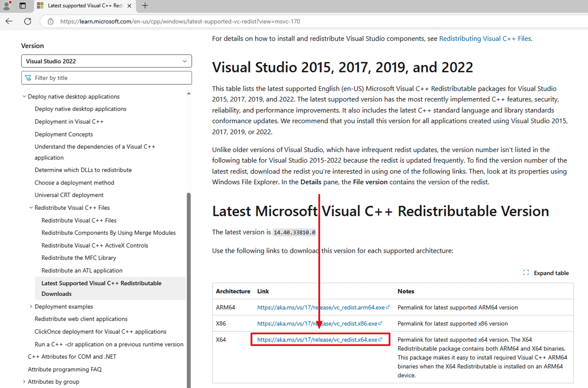View site information lock icon
The width and height of the screenshot is (588, 388).
tap(51, 21)
